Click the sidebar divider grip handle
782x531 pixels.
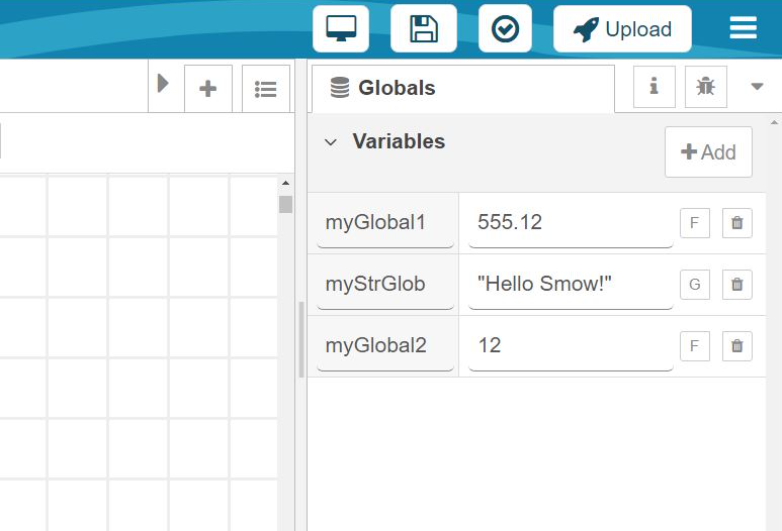click(301, 340)
